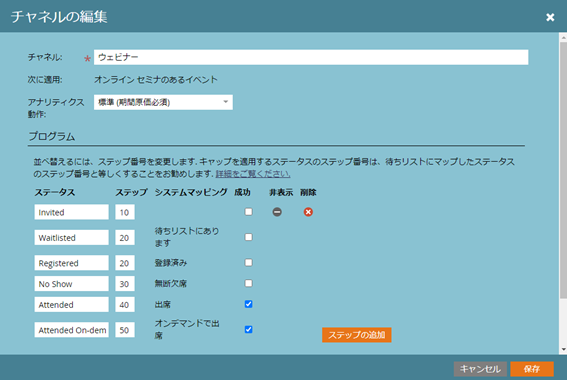Click the 保存 button
Screen dimensions: 567x380
[x=532, y=369]
